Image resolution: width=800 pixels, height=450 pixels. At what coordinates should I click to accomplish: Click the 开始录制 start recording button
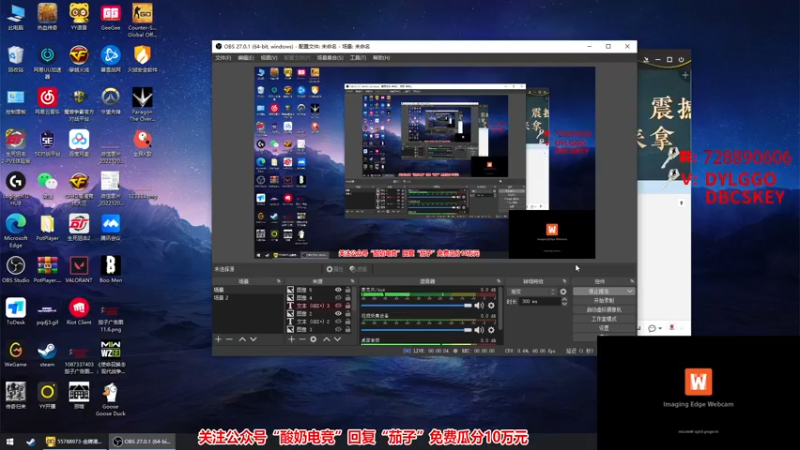point(604,301)
